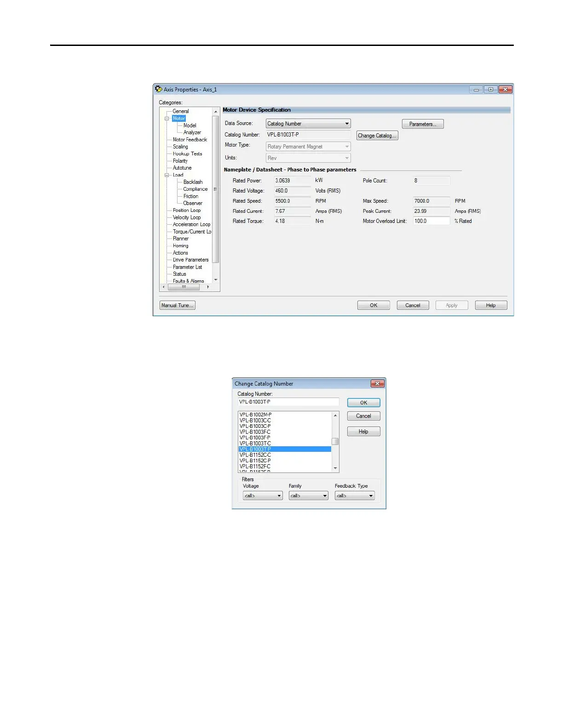Click the Manual Tune... button
The width and height of the screenshot is (563, 728).
point(178,305)
